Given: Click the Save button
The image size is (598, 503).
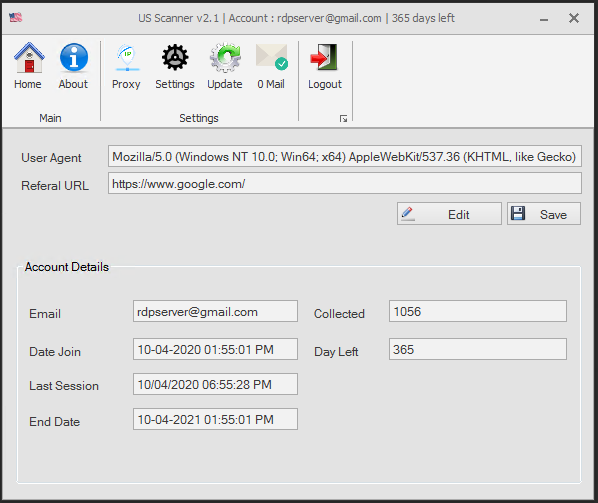Looking at the screenshot, I should 543,214.
